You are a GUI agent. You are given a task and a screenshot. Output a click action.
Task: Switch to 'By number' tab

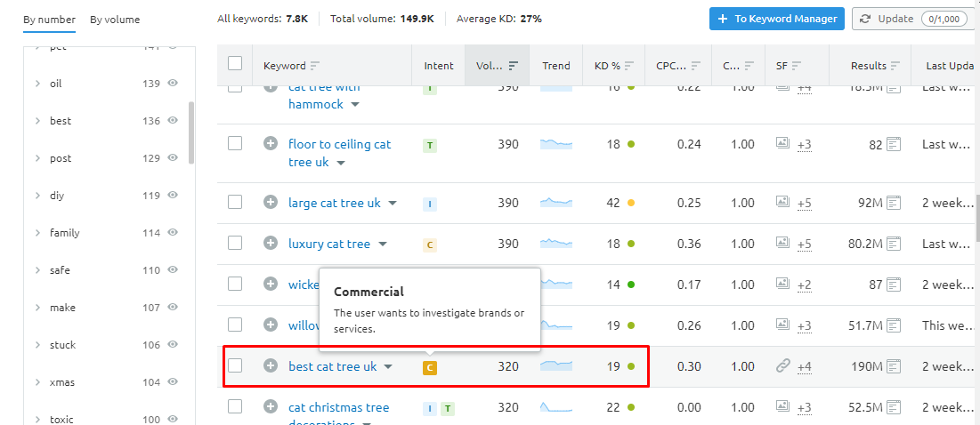pos(49,20)
